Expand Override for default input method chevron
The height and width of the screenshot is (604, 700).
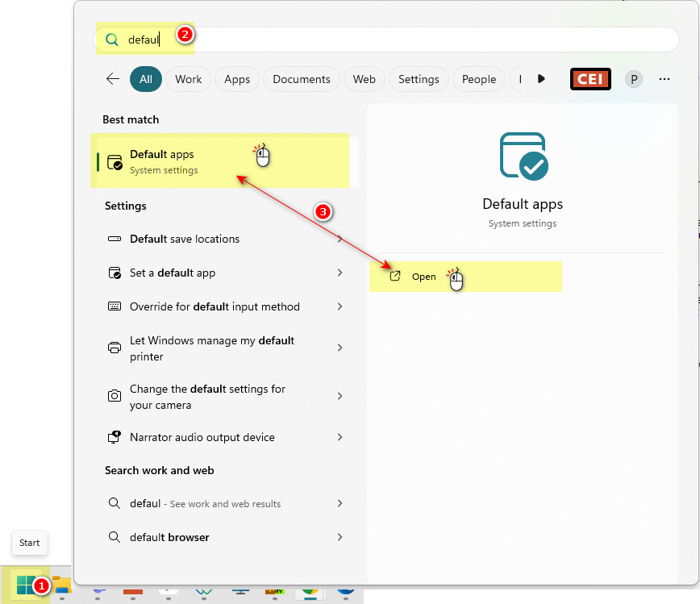(x=340, y=307)
